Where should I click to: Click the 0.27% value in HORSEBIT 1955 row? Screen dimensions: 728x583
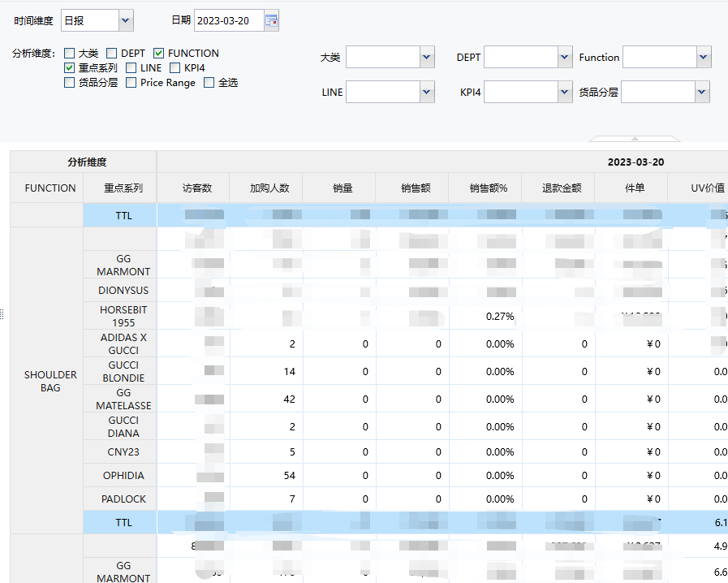tap(500, 317)
